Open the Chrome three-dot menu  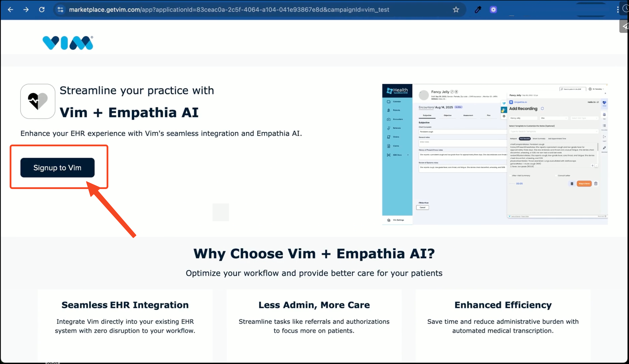[618, 9]
